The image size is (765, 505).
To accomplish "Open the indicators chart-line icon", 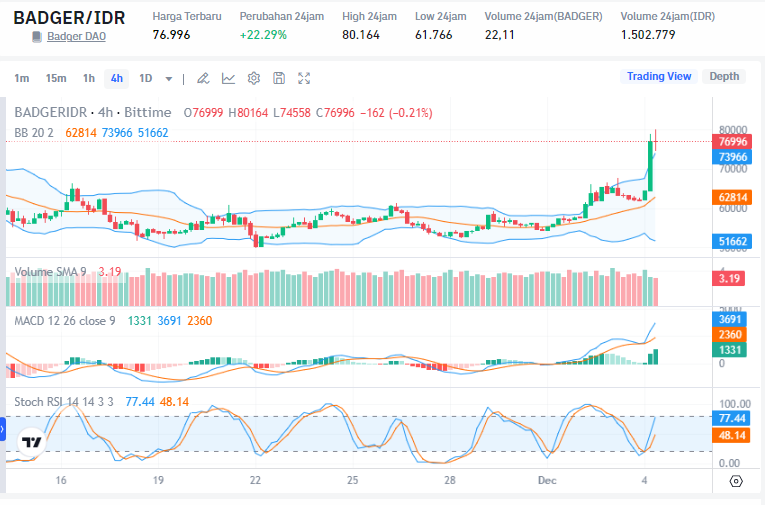I will [228, 78].
